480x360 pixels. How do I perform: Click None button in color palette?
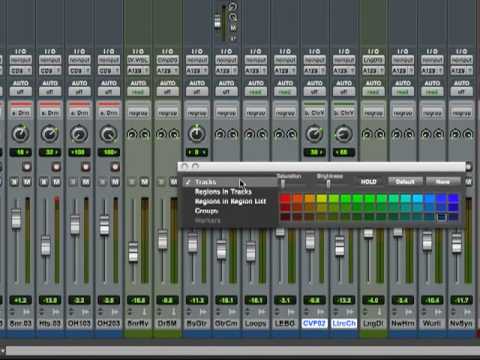click(x=443, y=182)
